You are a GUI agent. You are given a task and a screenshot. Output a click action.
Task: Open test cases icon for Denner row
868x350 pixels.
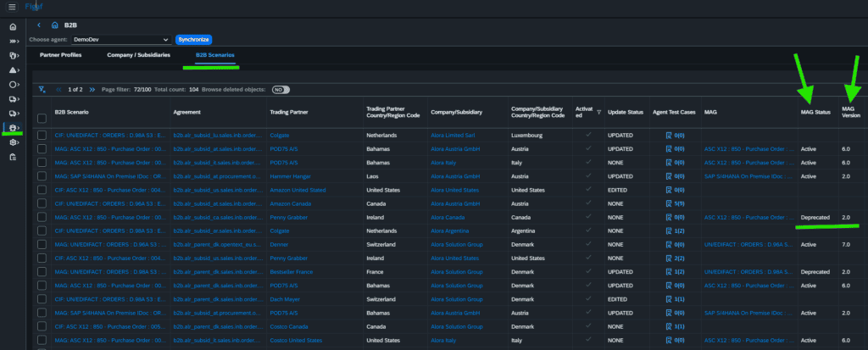click(x=669, y=244)
